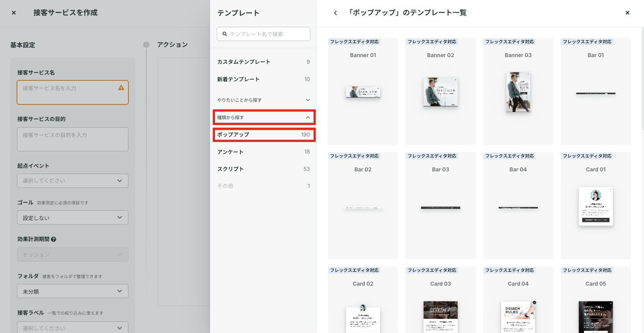644x333 pixels.
Task: Click the テンプレート panel title
Action: pyautogui.click(x=238, y=13)
